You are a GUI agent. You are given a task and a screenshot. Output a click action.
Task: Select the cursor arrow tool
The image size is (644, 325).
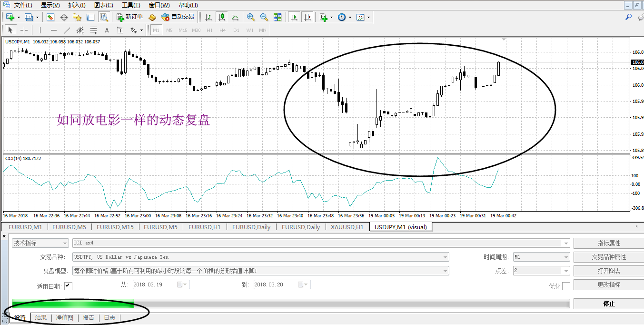point(10,30)
